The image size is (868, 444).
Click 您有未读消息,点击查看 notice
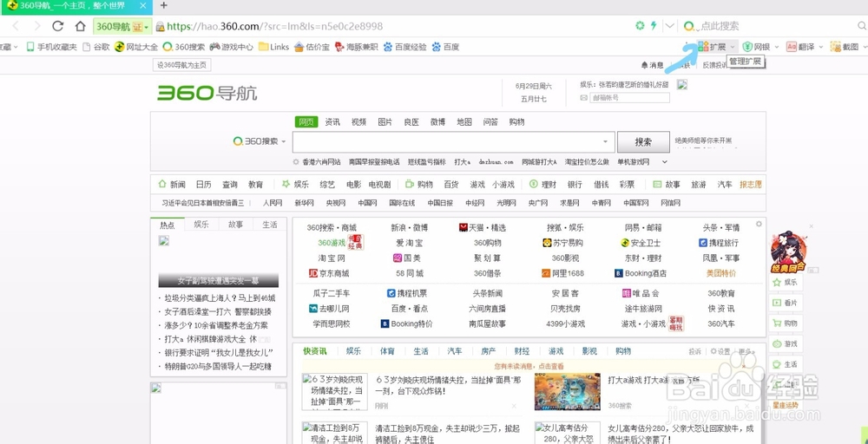pyautogui.click(x=529, y=366)
